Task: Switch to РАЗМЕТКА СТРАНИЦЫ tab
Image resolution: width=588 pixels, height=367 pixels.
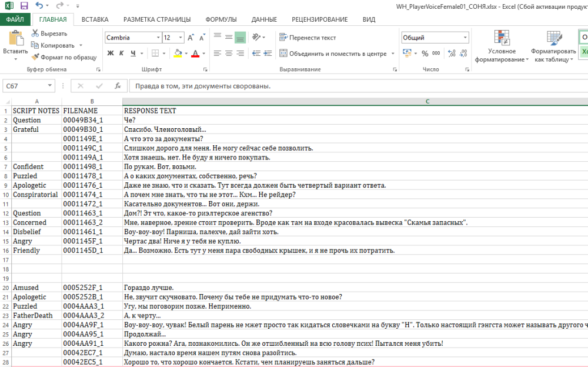Action: [x=157, y=19]
